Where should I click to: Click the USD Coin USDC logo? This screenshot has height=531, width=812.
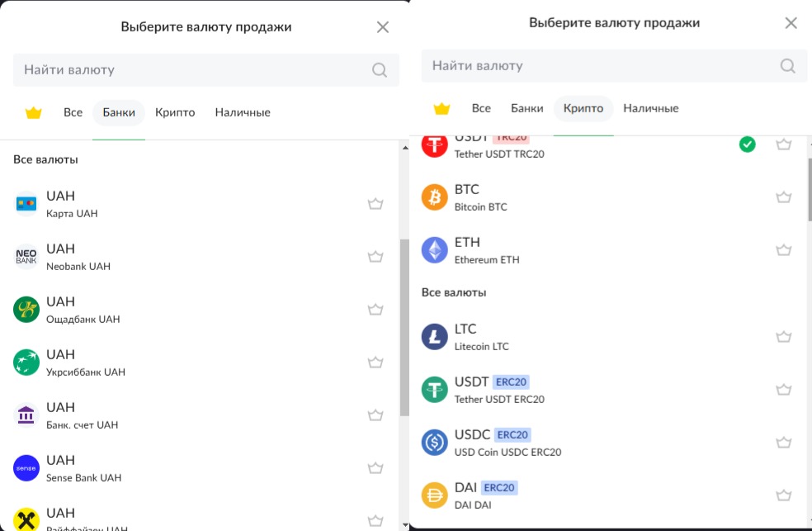click(435, 443)
